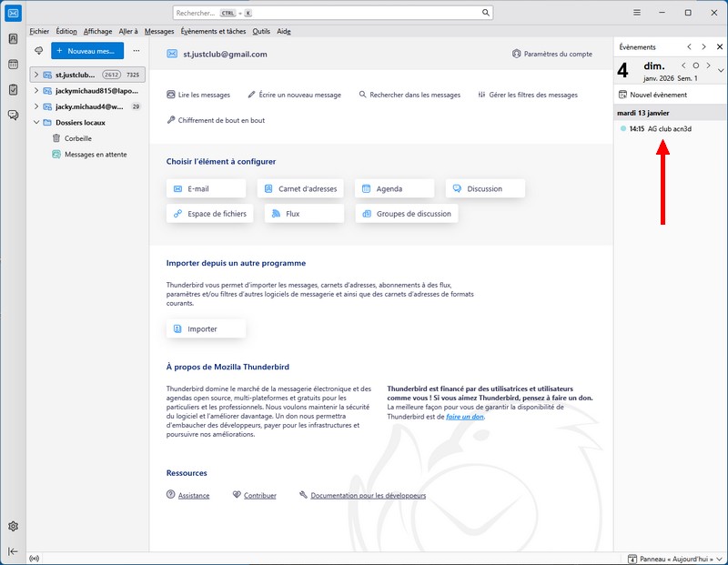Image resolution: width=728 pixels, height=565 pixels.
Task: Open the Address Book from the left sidebar
Action: click(x=14, y=39)
